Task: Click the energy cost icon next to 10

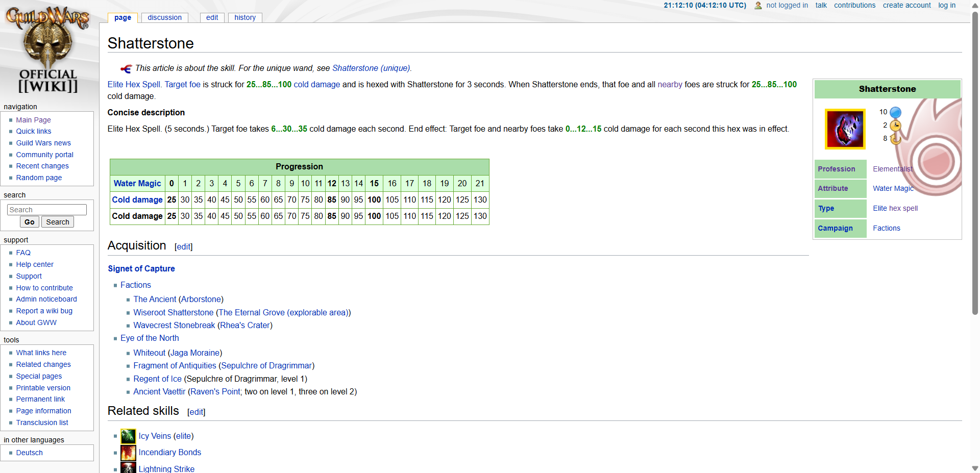Action: 895,112
